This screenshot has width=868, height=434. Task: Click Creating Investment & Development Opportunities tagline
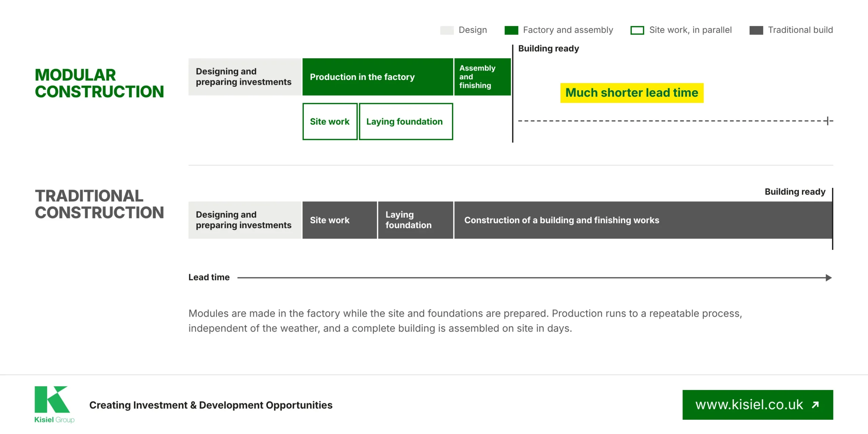(211, 405)
